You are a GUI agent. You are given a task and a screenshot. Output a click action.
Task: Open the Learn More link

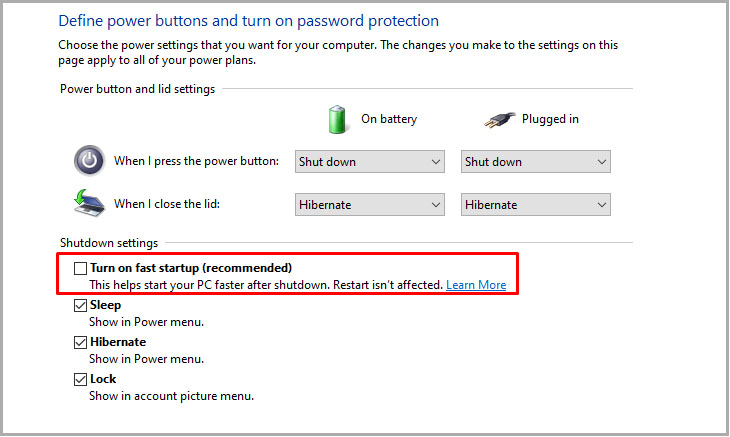[x=476, y=285]
